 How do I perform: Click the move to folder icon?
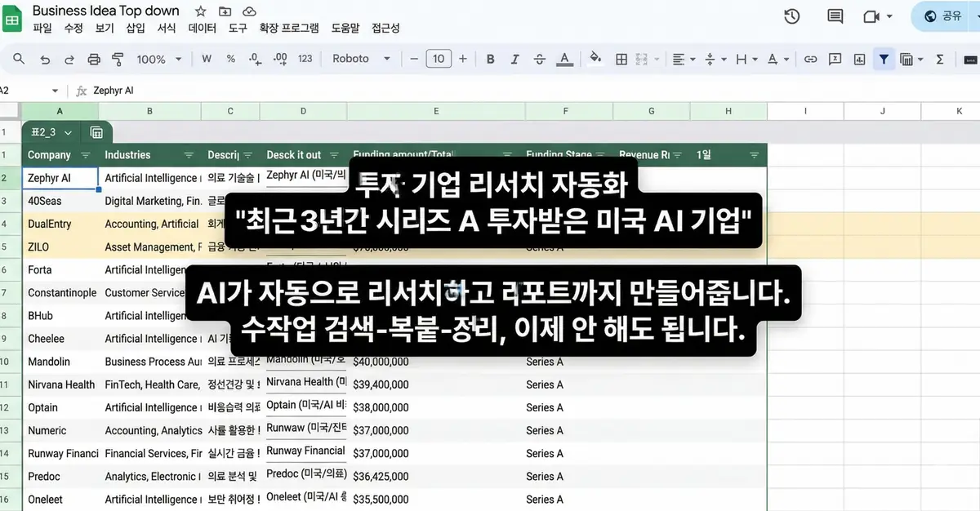pos(225,11)
